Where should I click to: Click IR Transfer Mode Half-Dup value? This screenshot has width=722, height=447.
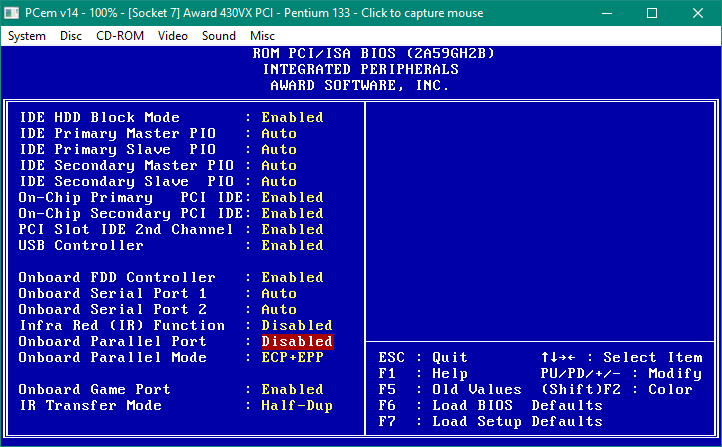[297, 406]
